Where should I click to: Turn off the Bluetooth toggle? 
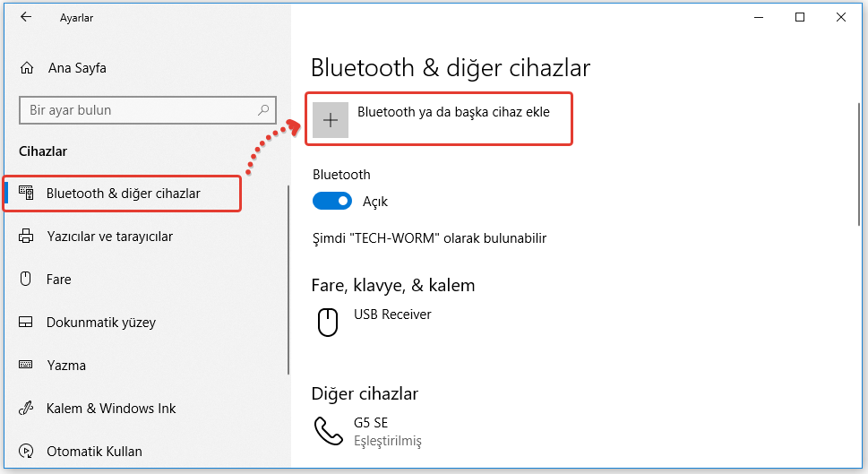pos(332,202)
